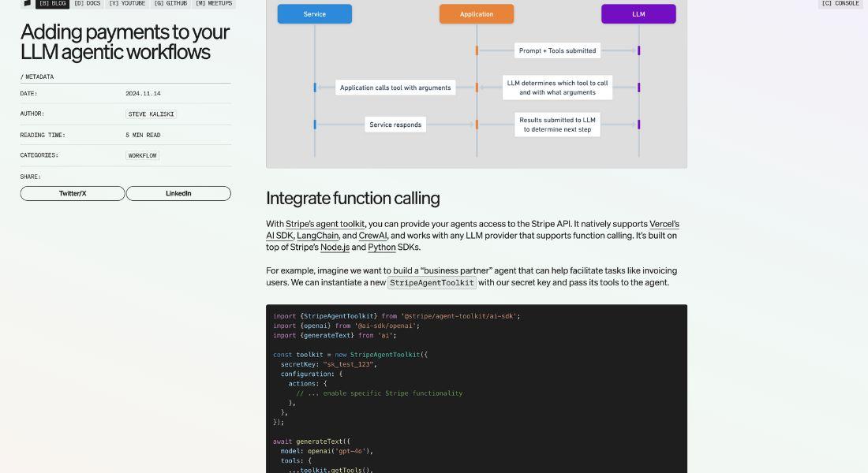
Task: Click the Stripe dev logo icon
Action: coord(27,3)
